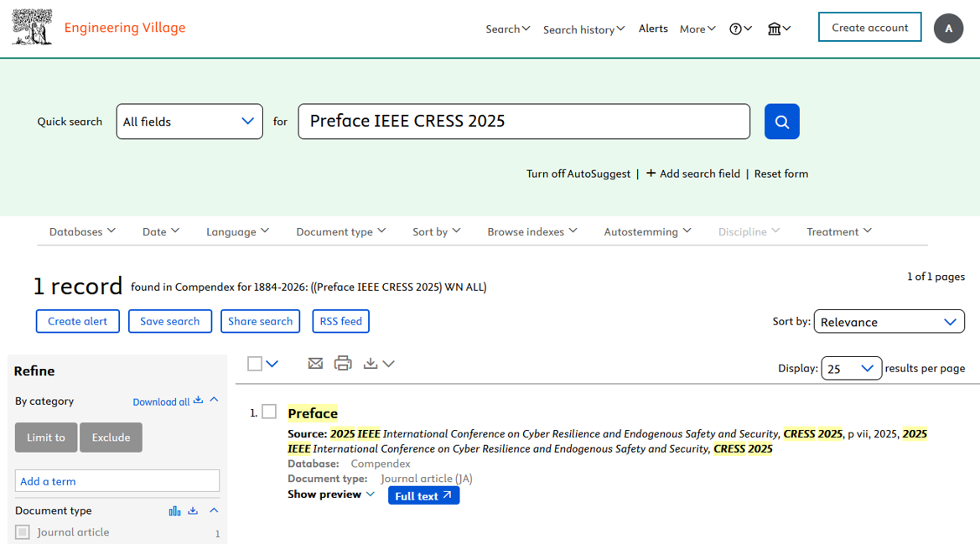This screenshot has width=980, height=544.
Task: Click Engineering Village home link
Action: pos(125,28)
